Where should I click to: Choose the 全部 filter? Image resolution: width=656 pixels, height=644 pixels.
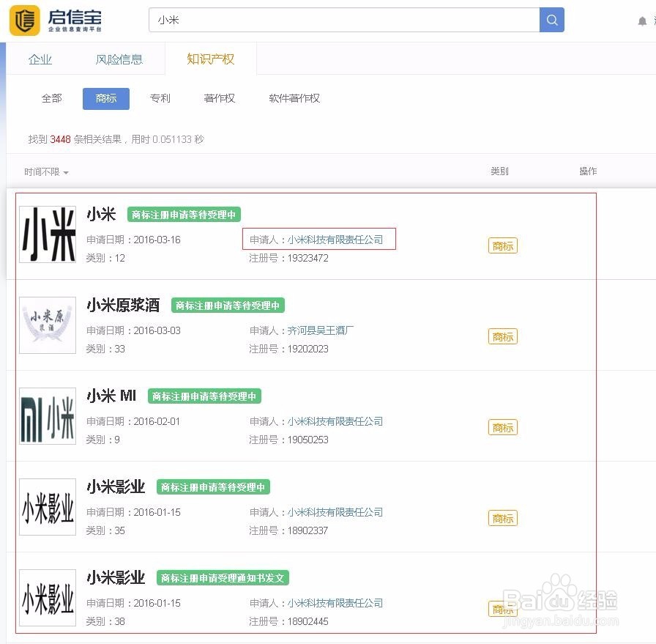pyautogui.click(x=51, y=98)
